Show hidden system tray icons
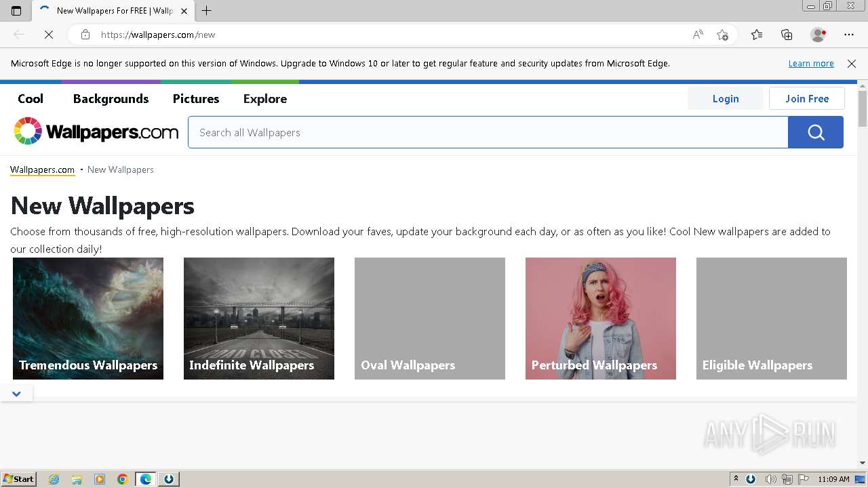The width and height of the screenshot is (868, 488). 736,479
